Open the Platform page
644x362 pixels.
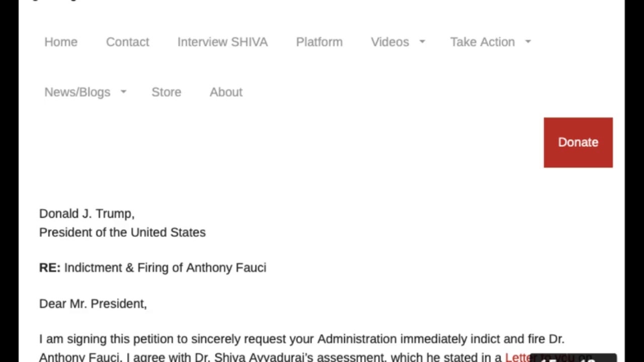tap(319, 42)
